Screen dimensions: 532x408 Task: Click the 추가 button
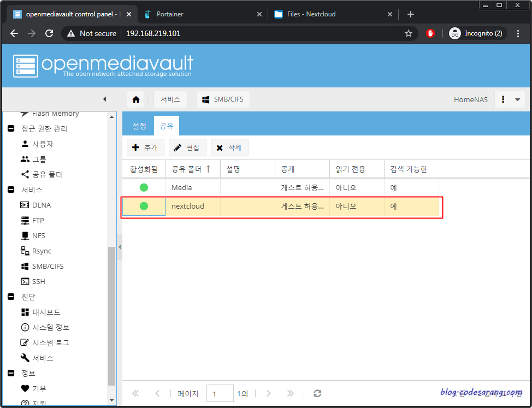pos(145,147)
